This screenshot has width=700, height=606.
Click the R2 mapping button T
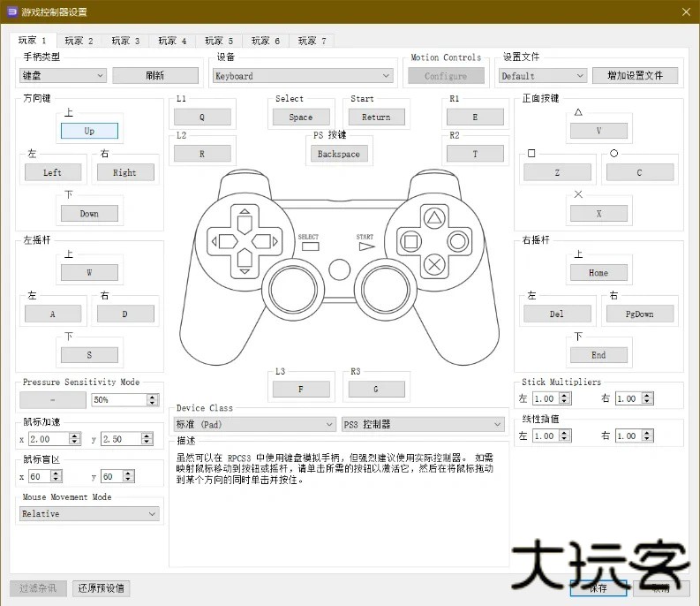[x=475, y=154]
